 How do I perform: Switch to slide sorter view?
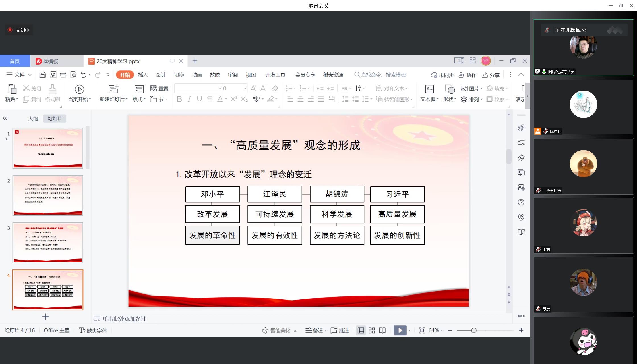(372, 330)
